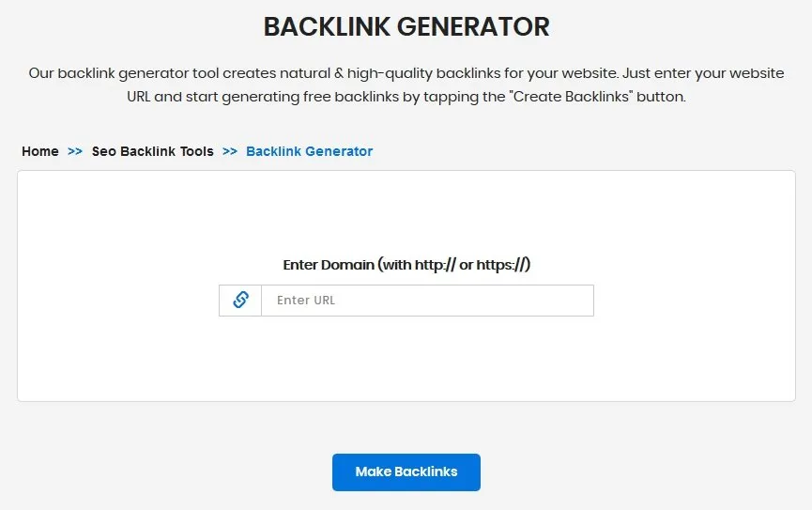Click the blue chain link icon
Viewport: 812px width, 510px height.
click(x=241, y=300)
